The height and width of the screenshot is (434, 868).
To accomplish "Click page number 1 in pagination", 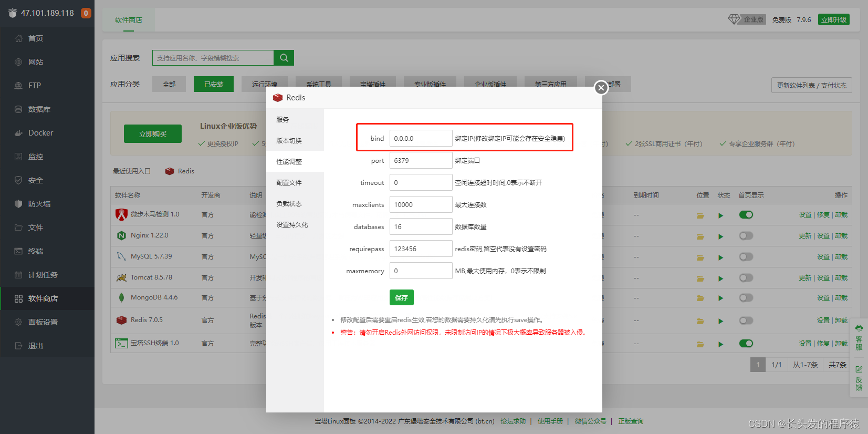I will point(758,365).
